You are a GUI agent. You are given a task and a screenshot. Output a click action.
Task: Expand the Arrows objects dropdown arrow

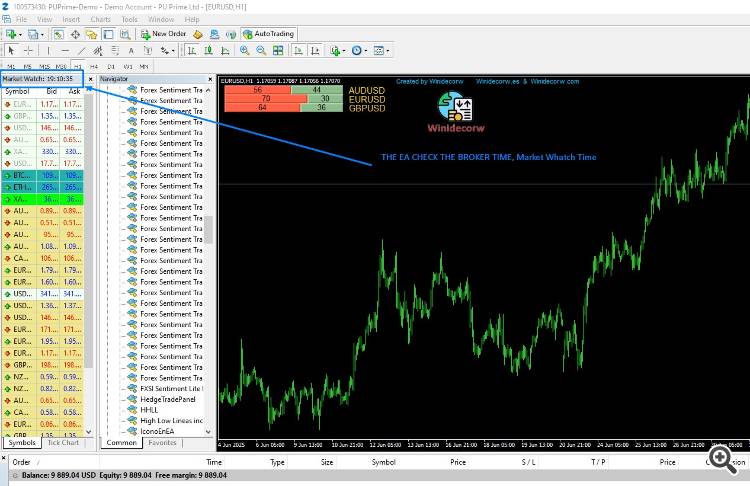click(173, 51)
